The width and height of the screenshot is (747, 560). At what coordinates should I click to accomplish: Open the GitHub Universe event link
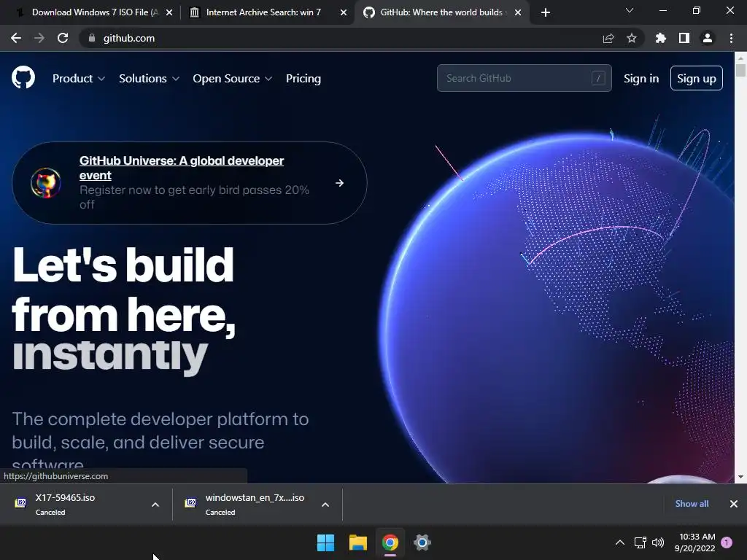tap(182, 168)
